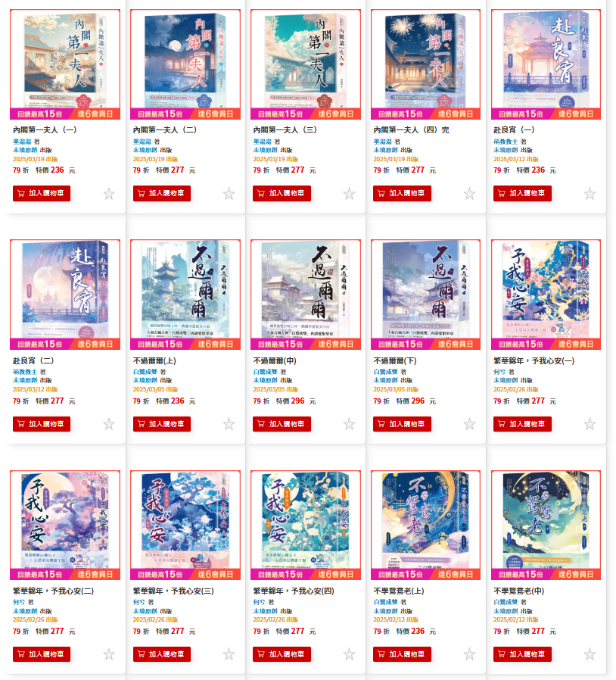
Task: Open the book title 不學鴛鴦老(中)
Action: [x=518, y=591]
